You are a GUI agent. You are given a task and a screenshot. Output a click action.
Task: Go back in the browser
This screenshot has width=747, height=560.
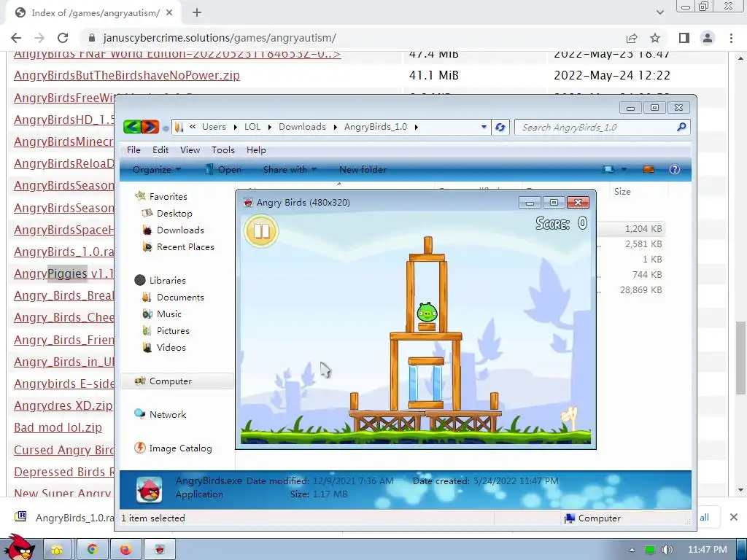click(x=16, y=38)
